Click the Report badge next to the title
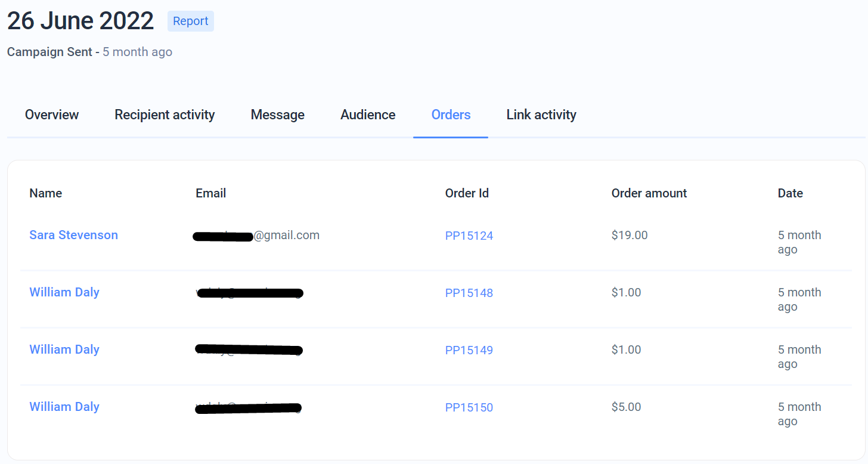This screenshot has height=464, width=868. click(x=190, y=21)
